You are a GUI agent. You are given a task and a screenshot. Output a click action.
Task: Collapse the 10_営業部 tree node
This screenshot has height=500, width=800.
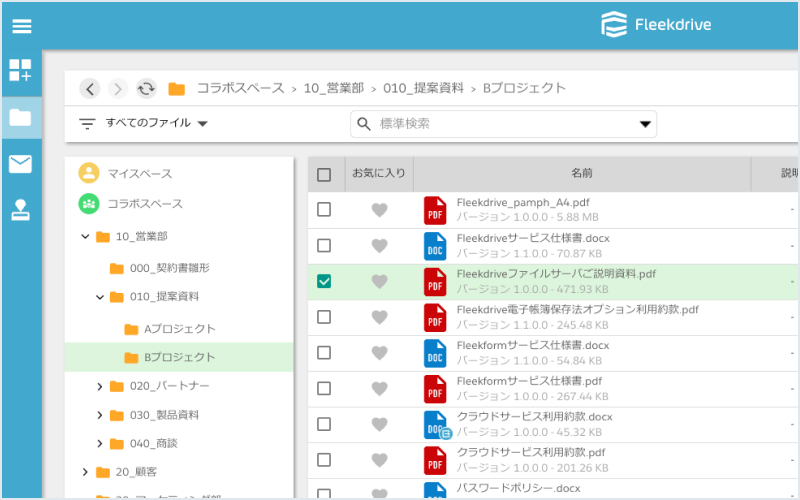[85, 236]
